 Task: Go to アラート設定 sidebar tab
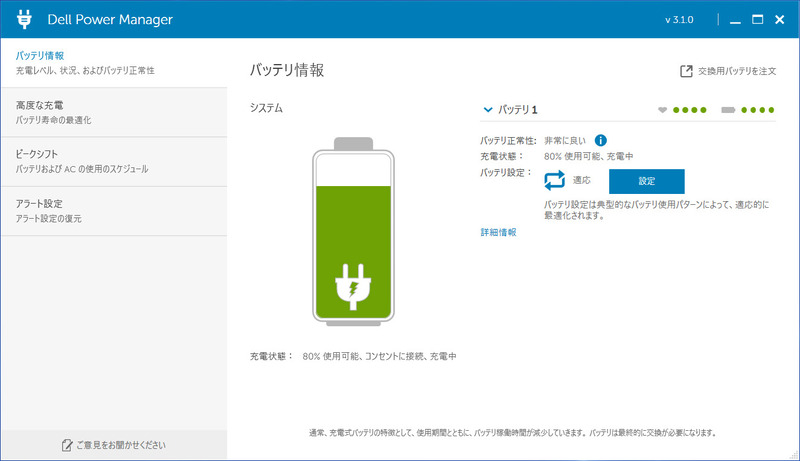114,211
